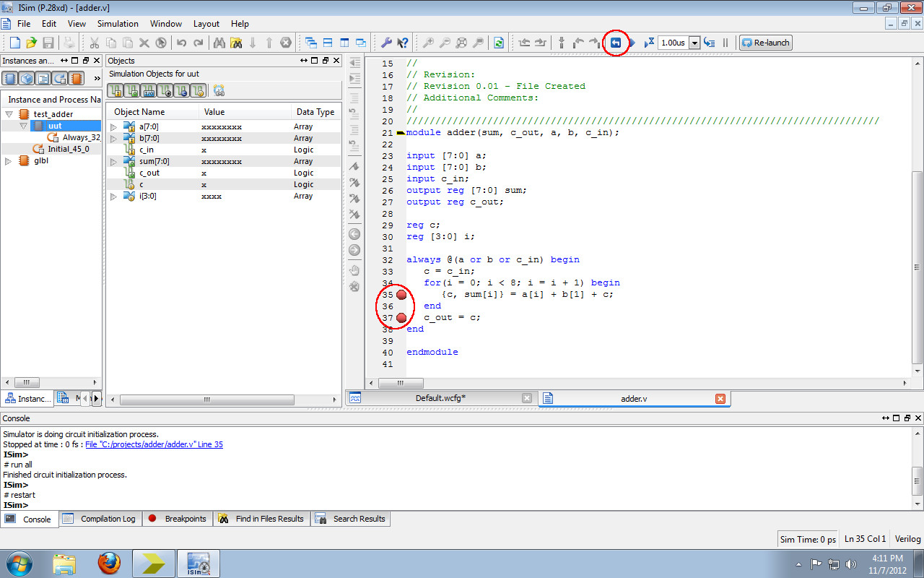Screen dimensions: 924x578
Task: Click the Zoom to Full View icon
Action: [461, 43]
